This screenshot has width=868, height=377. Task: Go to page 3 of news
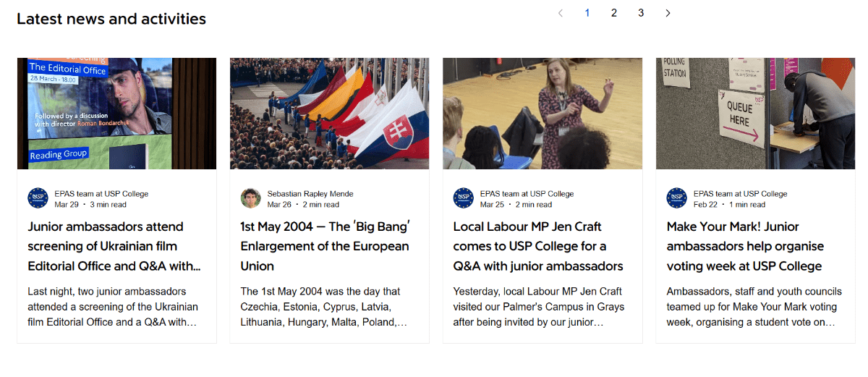coord(641,13)
